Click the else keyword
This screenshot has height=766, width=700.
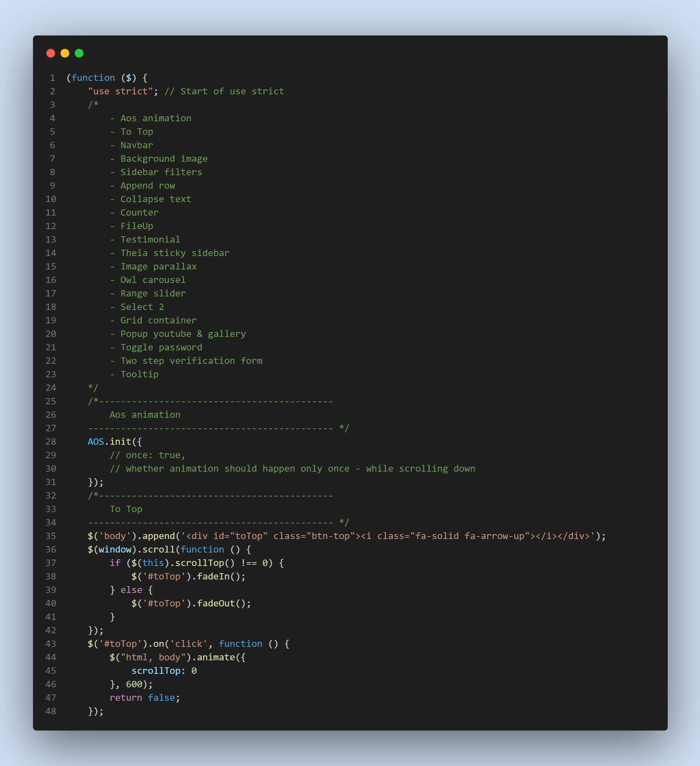click(x=131, y=590)
